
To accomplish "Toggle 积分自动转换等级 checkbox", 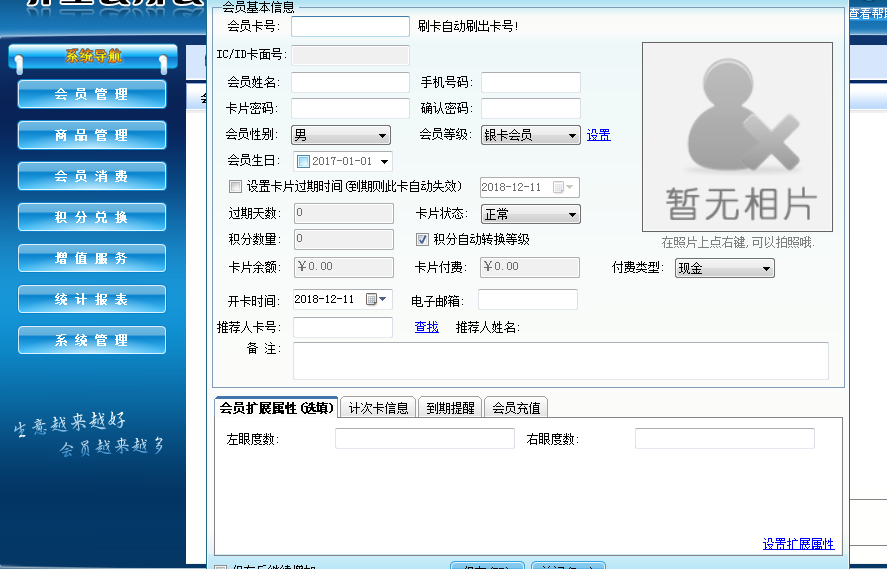I will click(x=422, y=240).
